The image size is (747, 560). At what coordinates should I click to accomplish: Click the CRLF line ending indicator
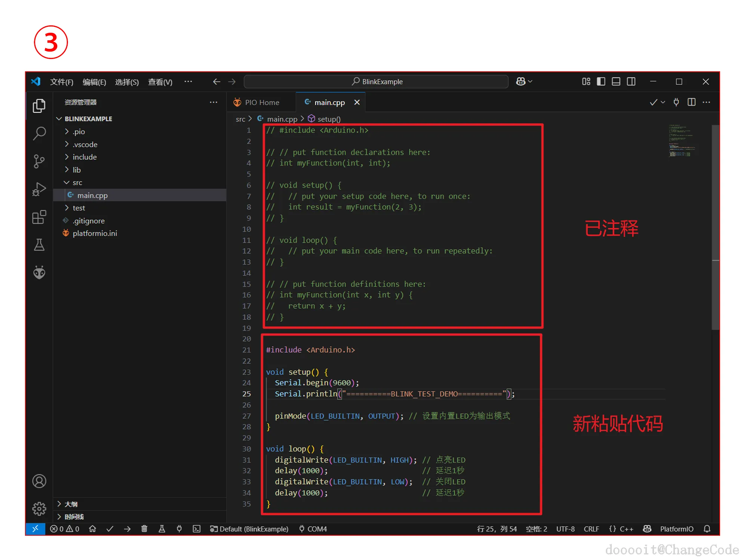coord(591,529)
